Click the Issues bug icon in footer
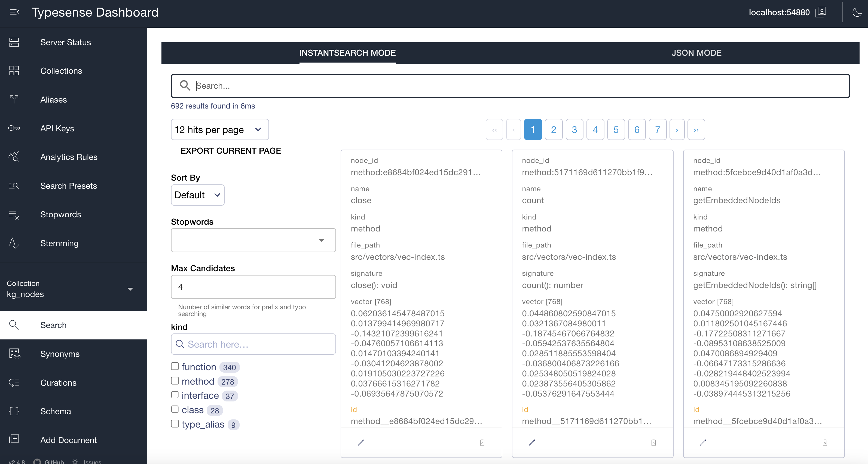Screen dimensions: 868x464 click(x=75, y=462)
